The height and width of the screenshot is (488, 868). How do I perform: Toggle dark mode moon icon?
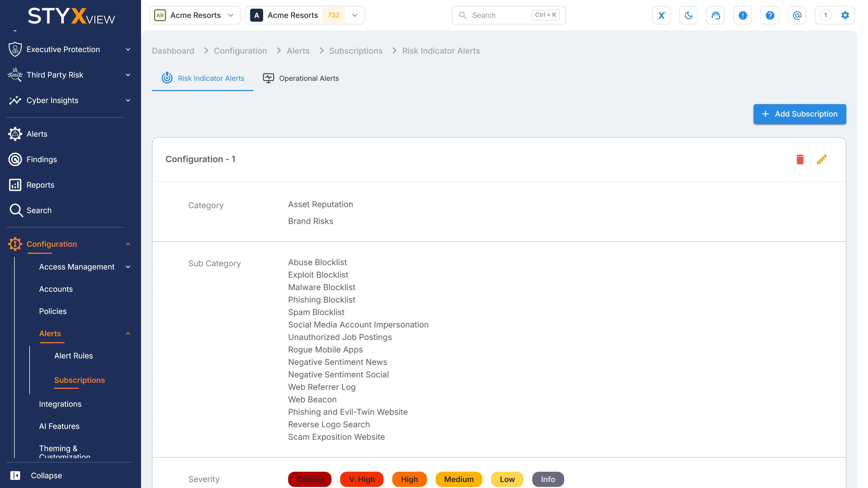point(688,15)
